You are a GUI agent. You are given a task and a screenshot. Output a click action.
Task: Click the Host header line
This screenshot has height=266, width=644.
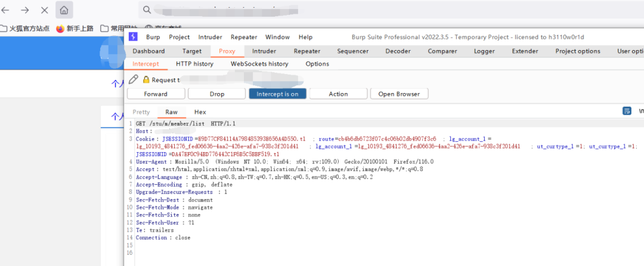pyautogui.click(x=165, y=131)
